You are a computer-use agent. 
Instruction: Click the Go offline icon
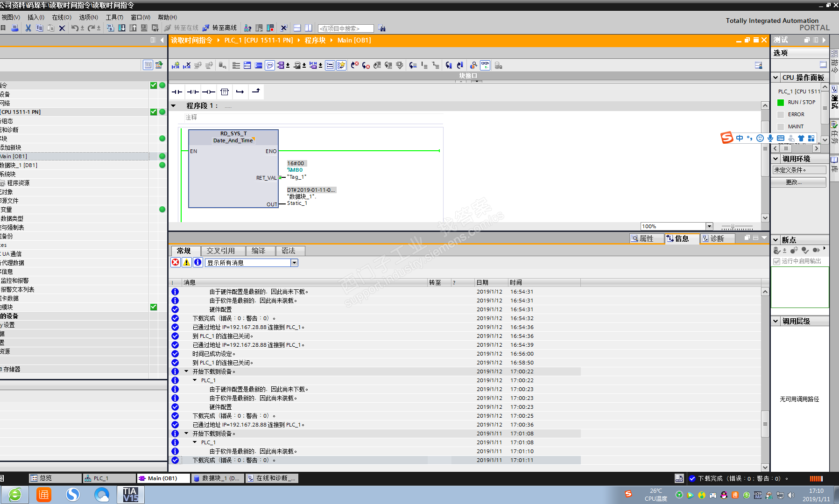[206, 28]
